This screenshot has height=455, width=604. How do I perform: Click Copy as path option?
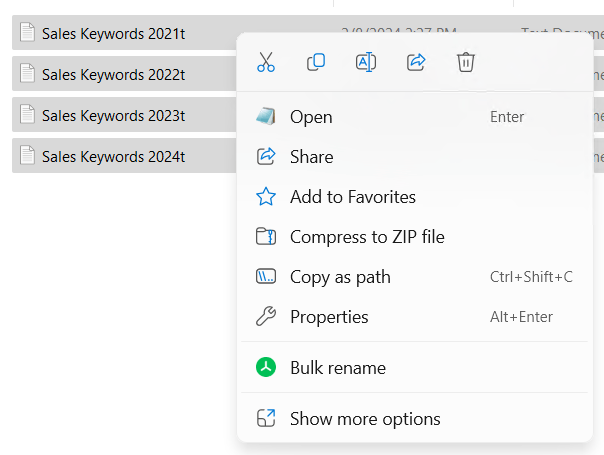coord(340,277)
